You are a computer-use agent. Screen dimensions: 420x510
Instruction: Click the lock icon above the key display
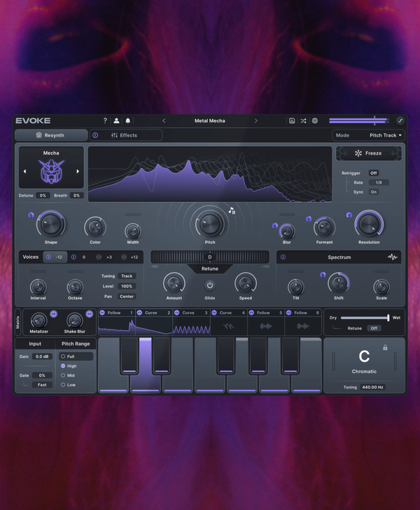point(385,347)
